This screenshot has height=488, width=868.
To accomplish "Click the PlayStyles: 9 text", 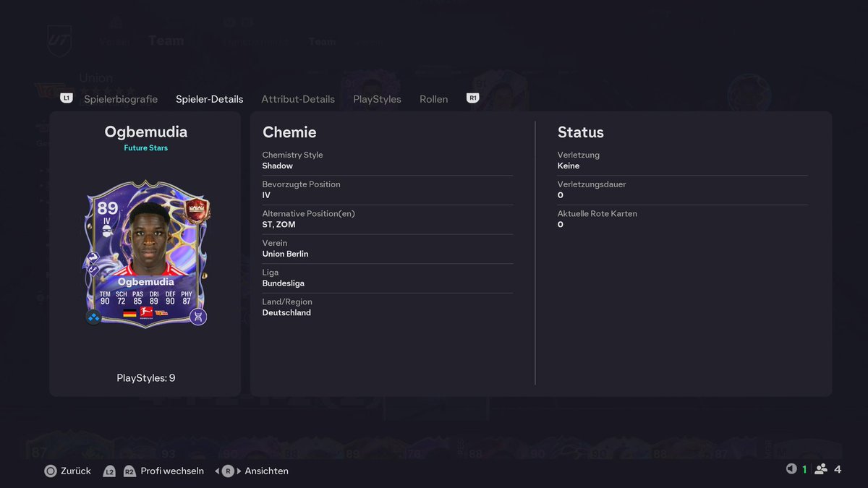I will (x=145, y=378).
